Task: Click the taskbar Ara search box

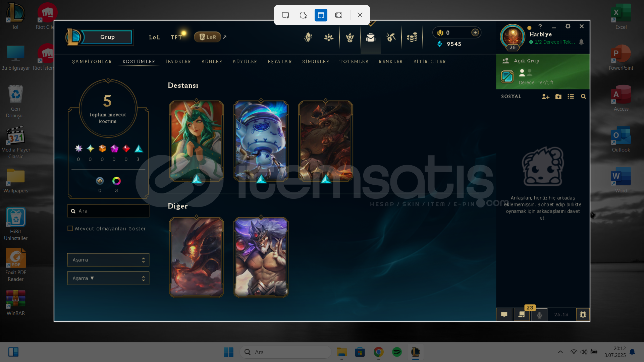Action: [x=286, y=352]
